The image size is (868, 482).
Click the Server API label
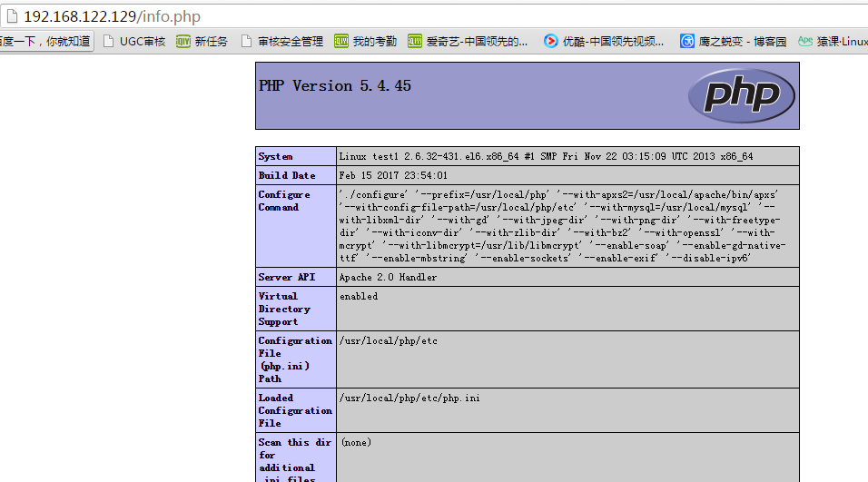287,277
